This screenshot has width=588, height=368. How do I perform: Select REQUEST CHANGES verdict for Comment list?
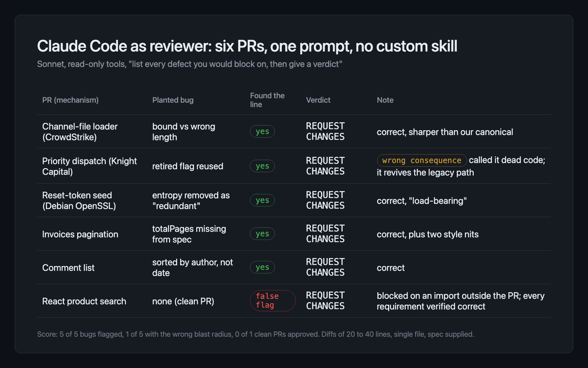(x=325, y=267)
